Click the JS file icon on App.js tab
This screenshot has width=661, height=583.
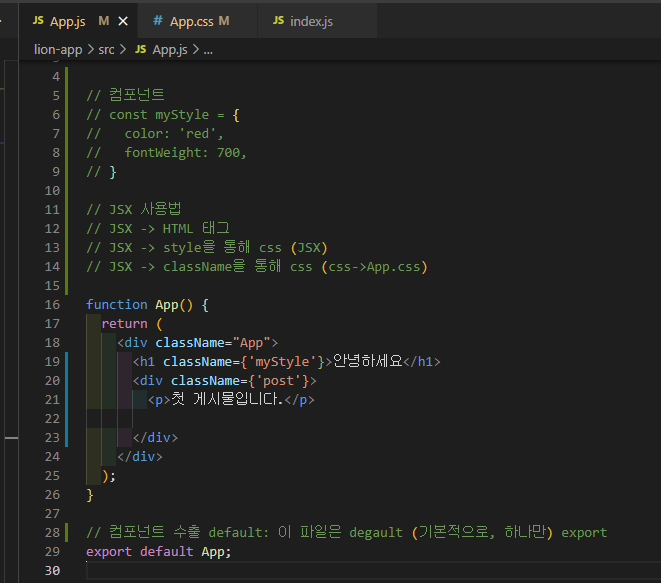coord(38,20)
